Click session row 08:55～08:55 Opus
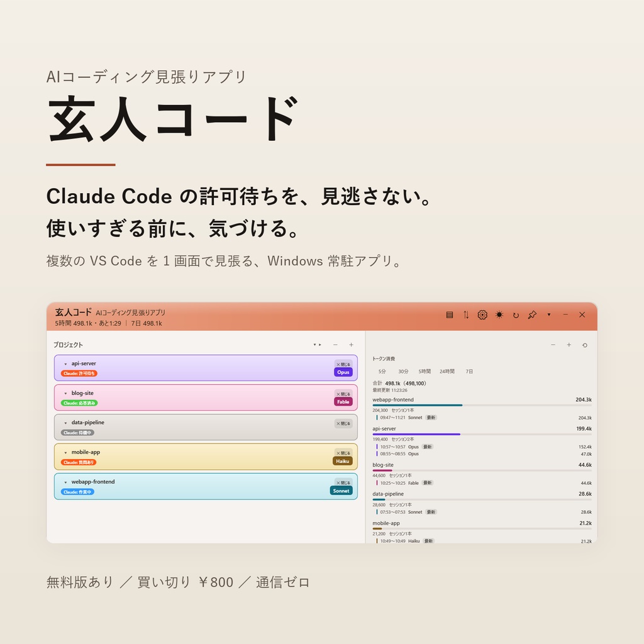The image size is (644, 644). pyautogui.click(x=484, y=454)
